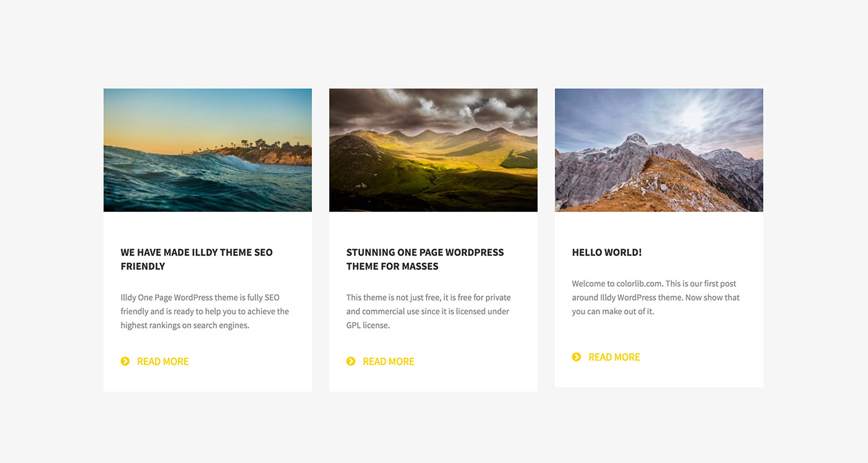
Task: Open READ MORE under the Stunning One Page post
Action: pyautogui.click(x=388, y=361)
